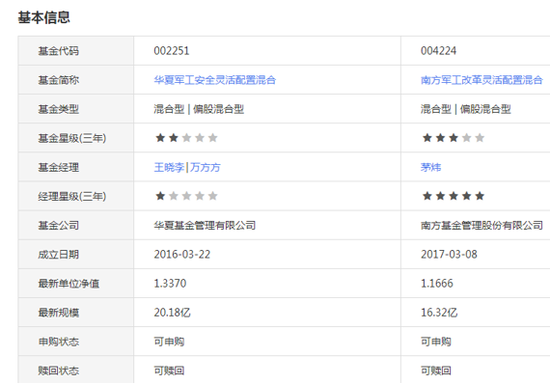The image size is (550, 384).
Task: Click the 基金代码 row label
Action: click(x=58, y=51)
